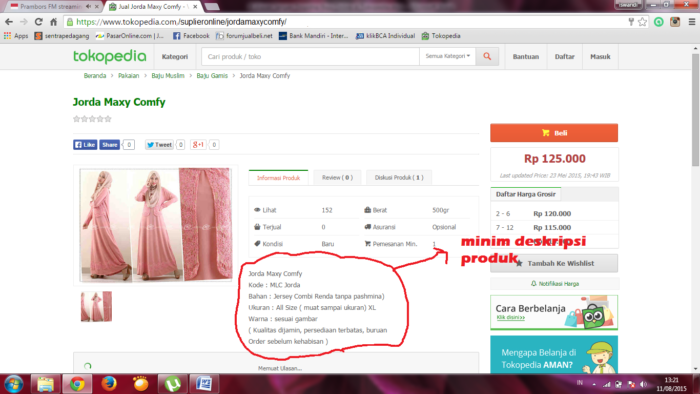Switch to the Informasi Produk tab
This screenshot has height=394, width=700.
(278, 178)
